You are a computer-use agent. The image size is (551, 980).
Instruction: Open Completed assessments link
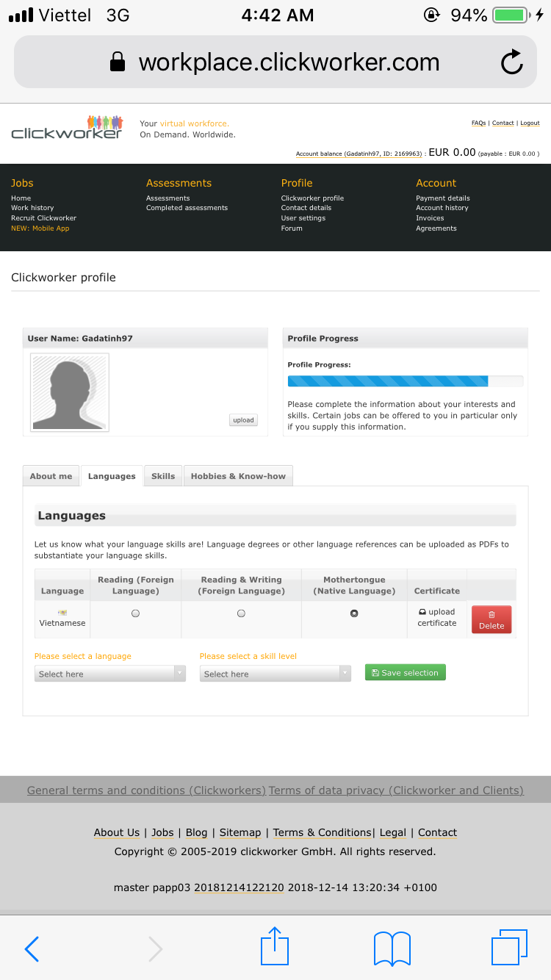(x=187, y=208)
